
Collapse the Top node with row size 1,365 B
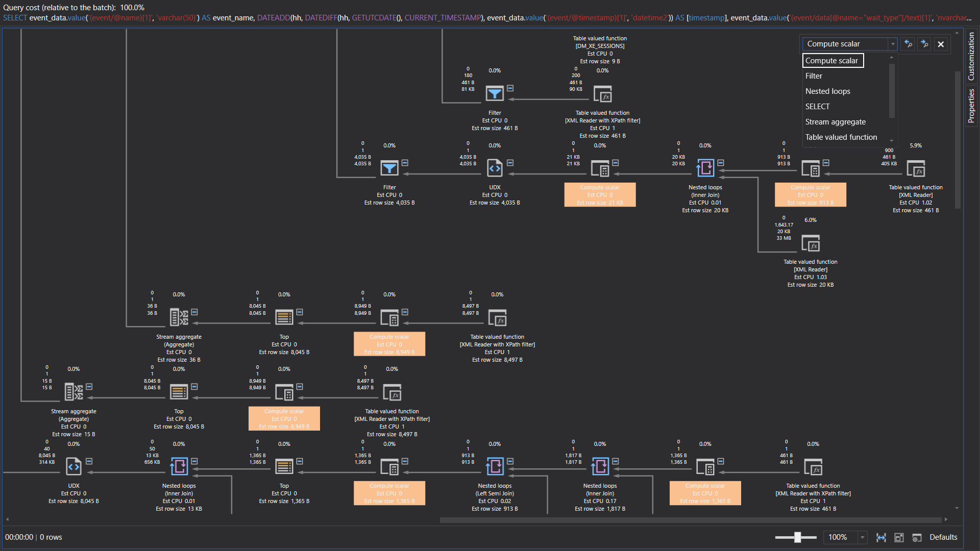pos(300,461)
